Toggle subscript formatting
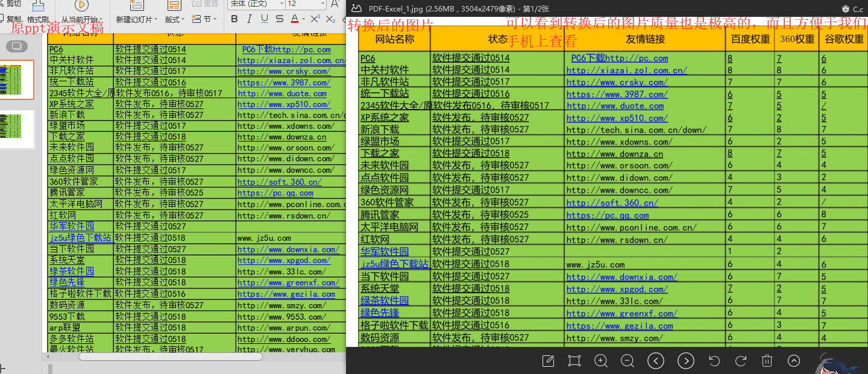Viewport: 868px width, 374px height. 330,19
